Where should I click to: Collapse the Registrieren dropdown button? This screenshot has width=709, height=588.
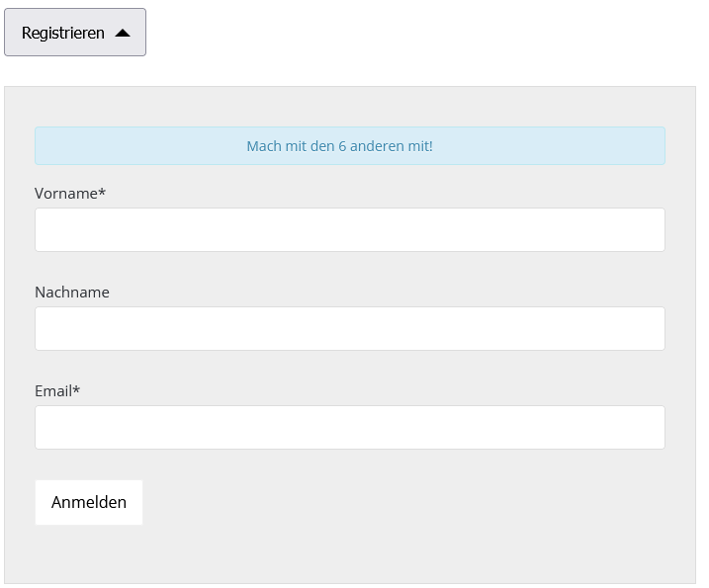point(75,32)
